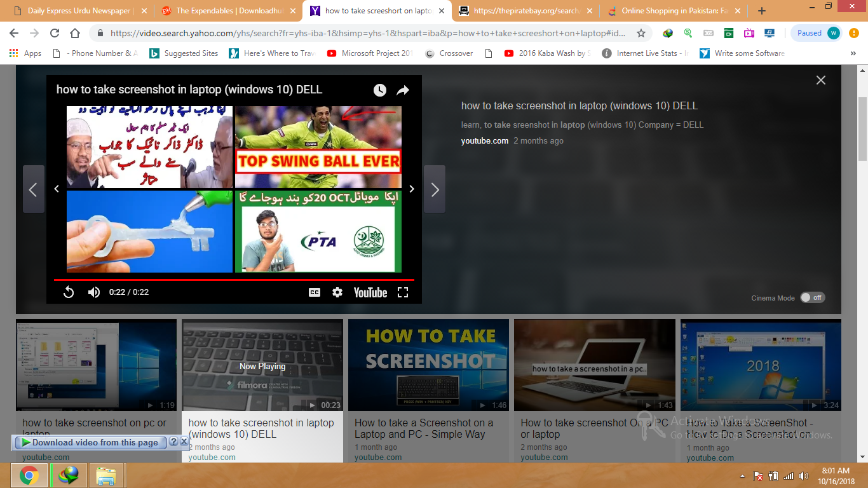This screenshot has height=488, width=868.
Task: Close the download video bar
Action: (184, 442)
